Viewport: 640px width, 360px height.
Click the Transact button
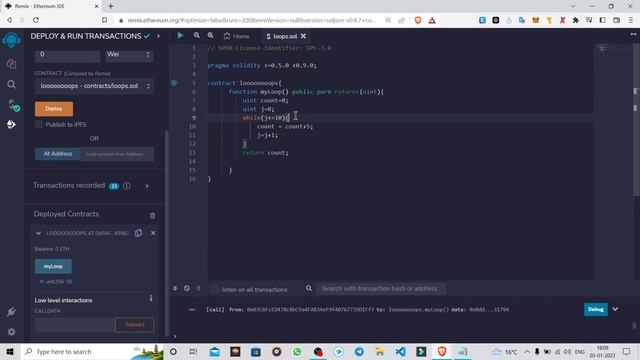134,325
